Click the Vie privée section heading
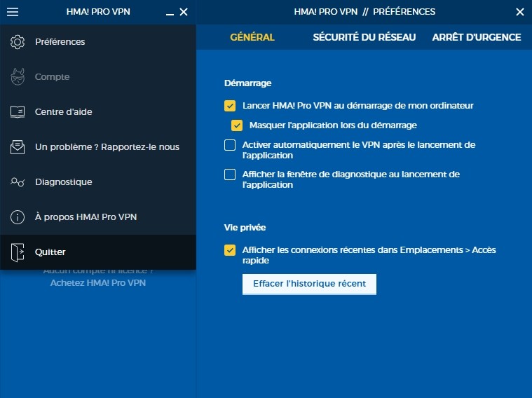The height and width of the screenshot is (398, 532). click(x=245, y=227)
